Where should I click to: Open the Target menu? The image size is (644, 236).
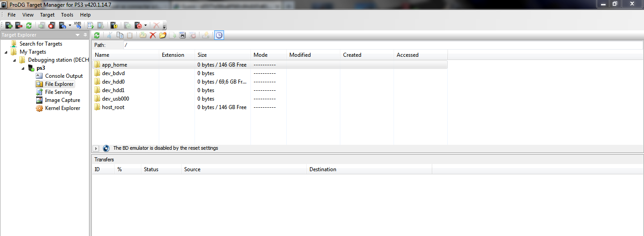pos(47,15)
